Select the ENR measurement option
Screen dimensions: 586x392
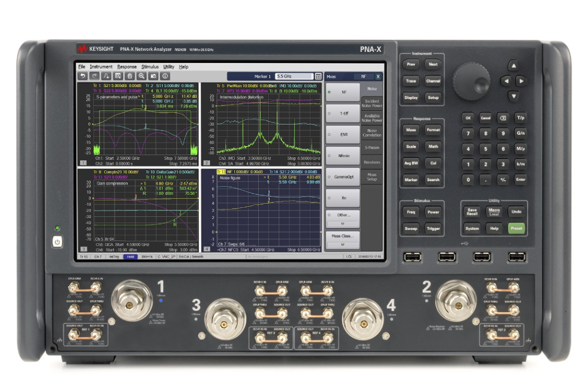tap(342, 135)
